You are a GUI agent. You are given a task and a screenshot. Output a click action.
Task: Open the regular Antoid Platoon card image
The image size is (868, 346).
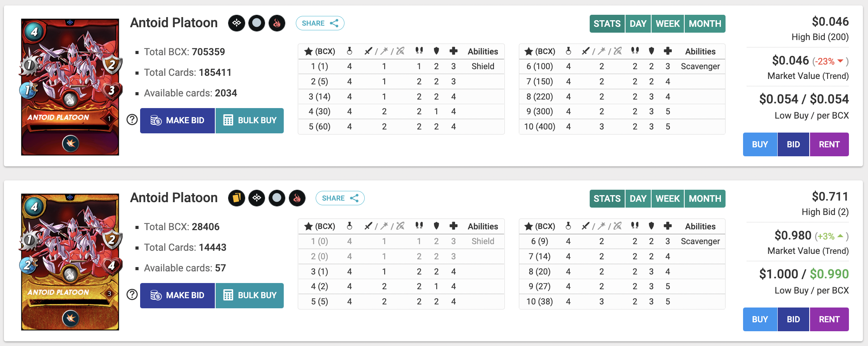(x=70, y=87)
